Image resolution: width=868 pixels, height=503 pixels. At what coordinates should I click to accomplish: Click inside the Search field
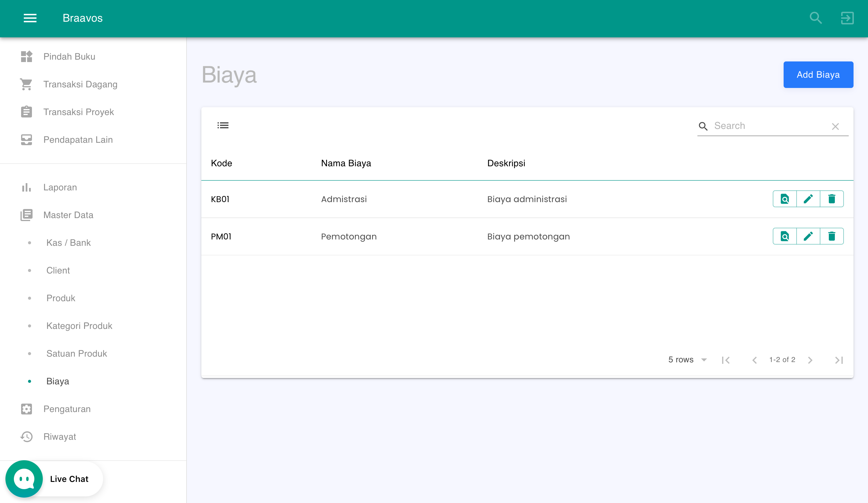(758, 126)
